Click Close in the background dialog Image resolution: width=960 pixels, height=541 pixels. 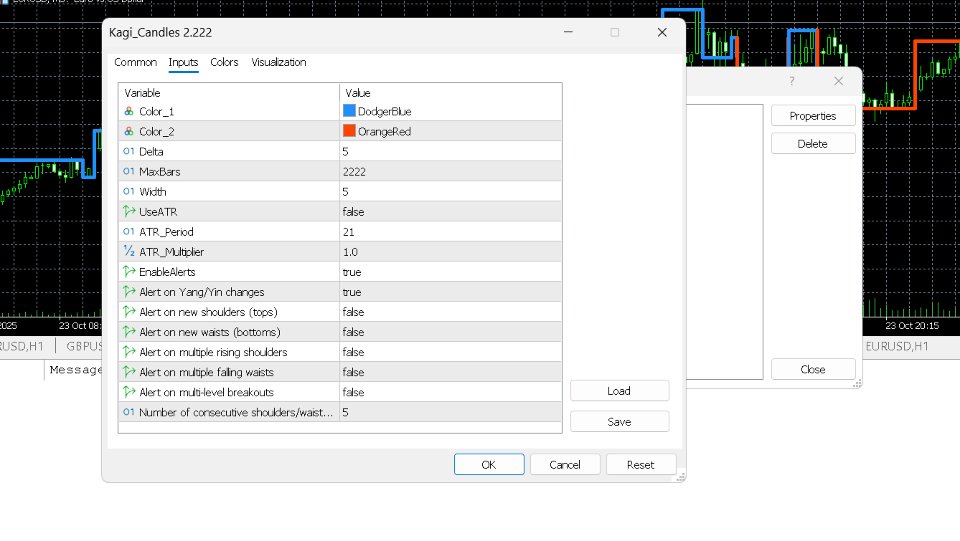[812, 369]
